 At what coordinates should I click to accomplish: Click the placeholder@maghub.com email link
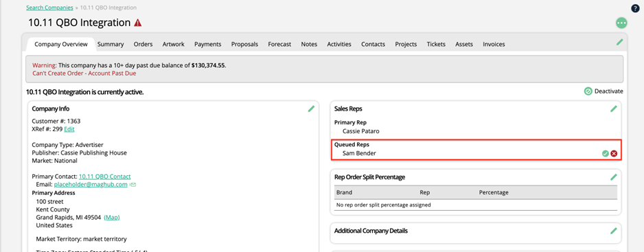coord(91,185)
